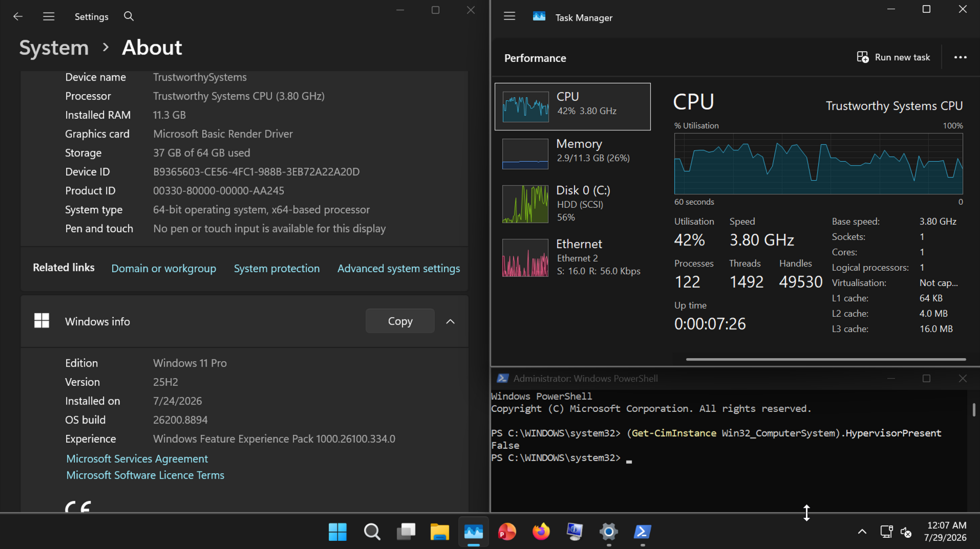Image resolution: width=980 pixels, height=549 pixels.
Task: Copy the Windows info details
Action: click(x=400, y=321)
